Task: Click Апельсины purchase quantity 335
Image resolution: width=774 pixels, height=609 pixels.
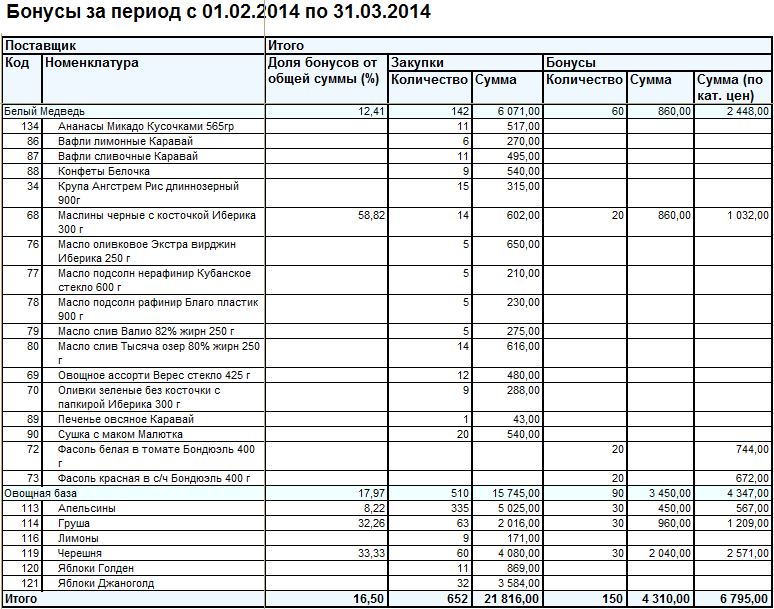Action: [x=460, y=508]
